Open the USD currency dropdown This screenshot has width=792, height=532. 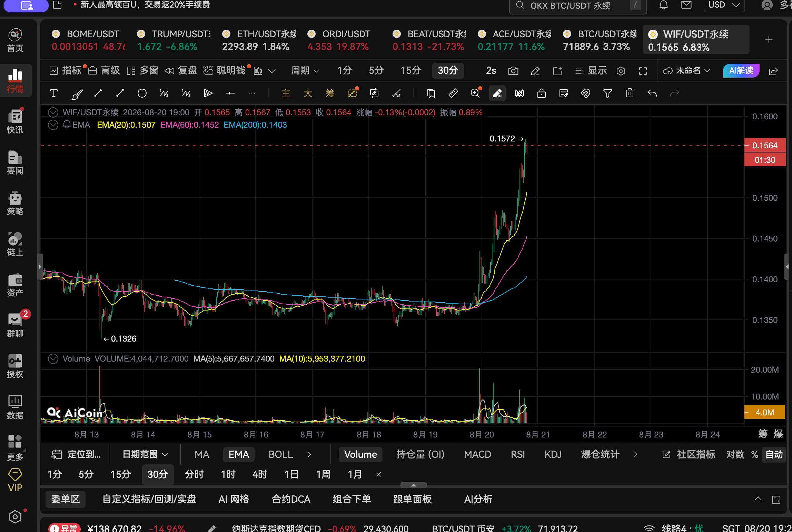tap(724, 5)
